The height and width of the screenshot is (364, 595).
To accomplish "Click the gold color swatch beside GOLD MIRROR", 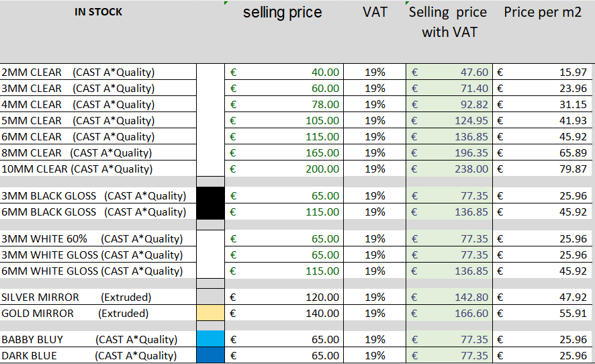I will [211, 314].
